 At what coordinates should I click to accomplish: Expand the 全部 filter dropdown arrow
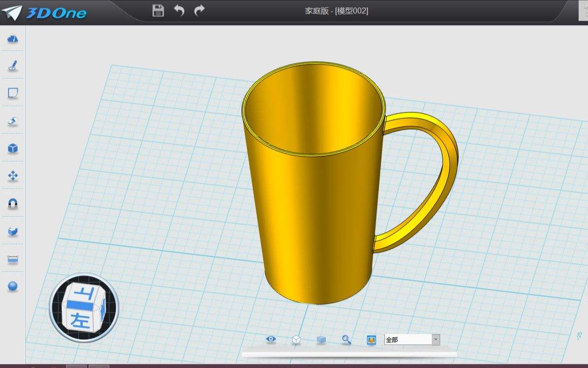tap(435, 339)
